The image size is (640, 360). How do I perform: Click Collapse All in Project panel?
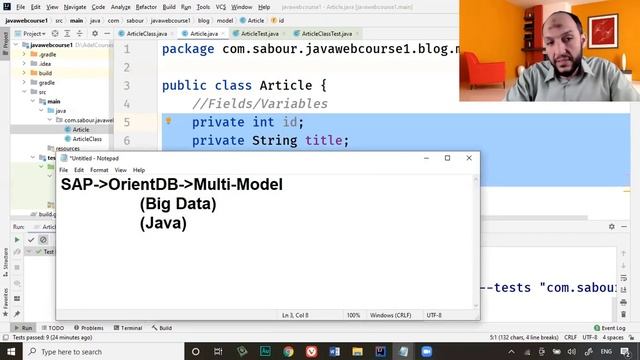[80, 33]
